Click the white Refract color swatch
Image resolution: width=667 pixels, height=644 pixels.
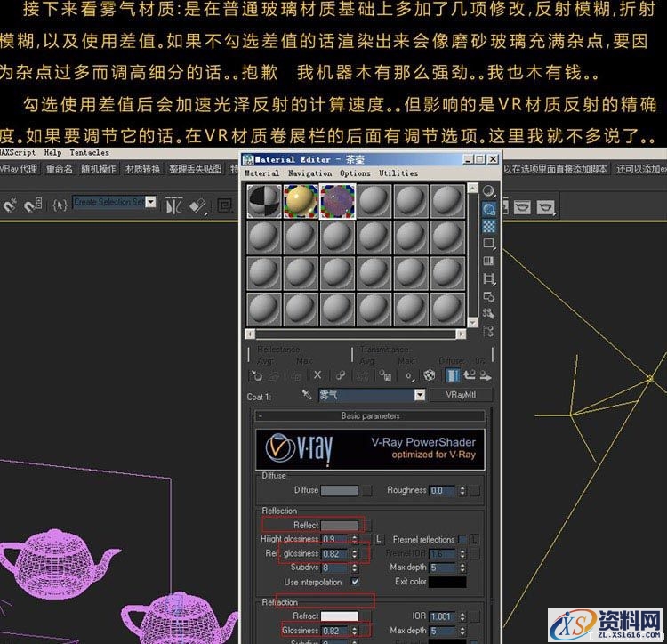pos(339,616)
